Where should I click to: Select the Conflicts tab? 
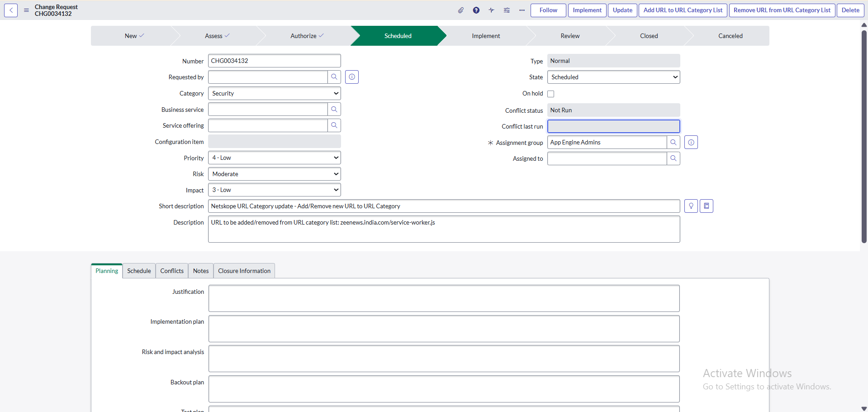(x=172, y=271)
